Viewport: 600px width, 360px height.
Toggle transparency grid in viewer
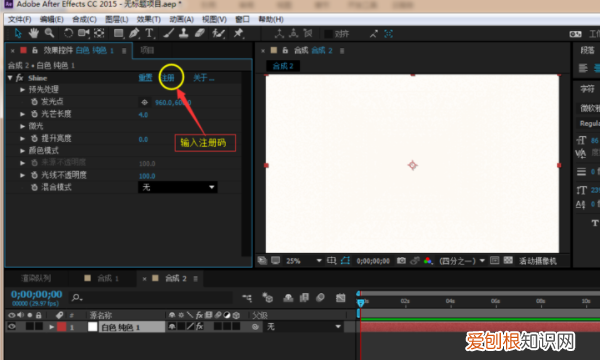pyautogui.click(x=508, y=261)
